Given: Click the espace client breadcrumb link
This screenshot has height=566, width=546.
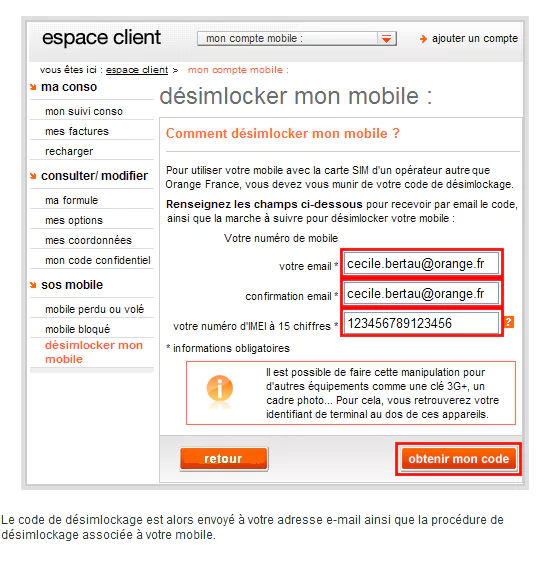Looking at the screenshot, I should 137,70.
